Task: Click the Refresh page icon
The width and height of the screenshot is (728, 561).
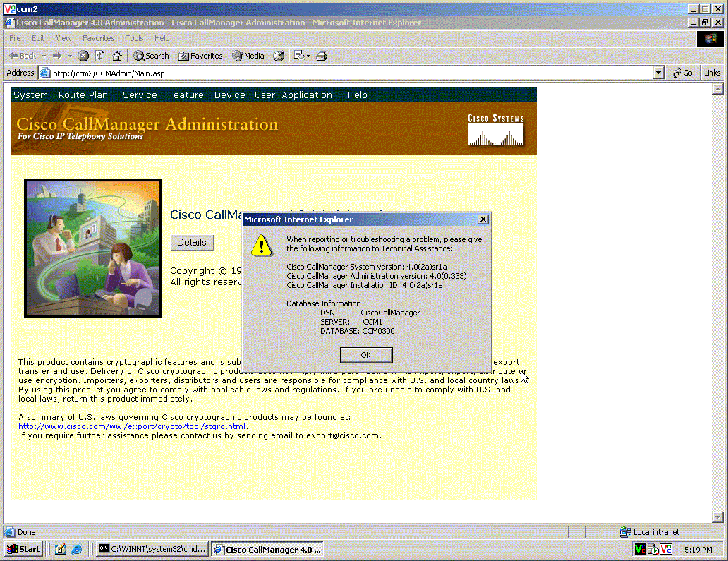Action: pos(100,56)
